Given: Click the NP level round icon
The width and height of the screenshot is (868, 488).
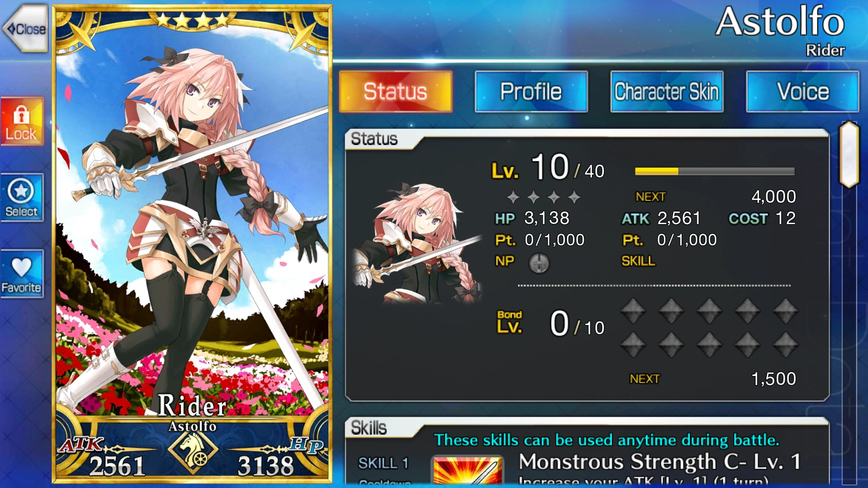Looking at the screenshot, I should click(x=539, y=263).
